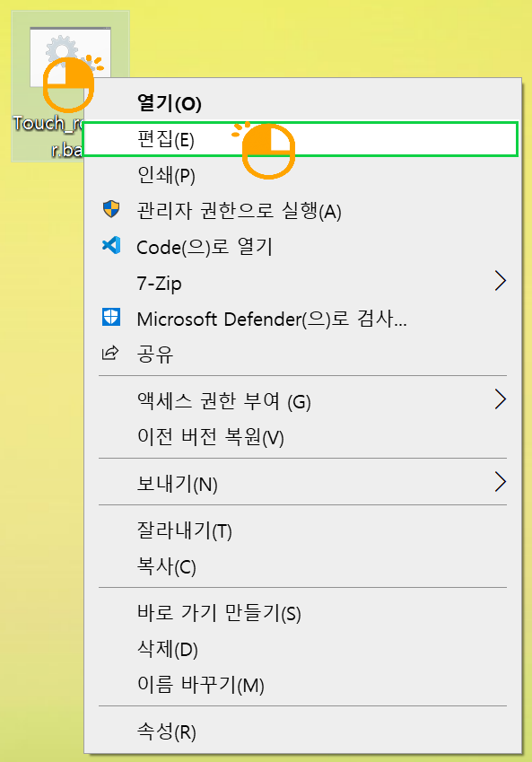Select 인쇄(P) print option
This screenshot has width=532, height=762.
166,175
